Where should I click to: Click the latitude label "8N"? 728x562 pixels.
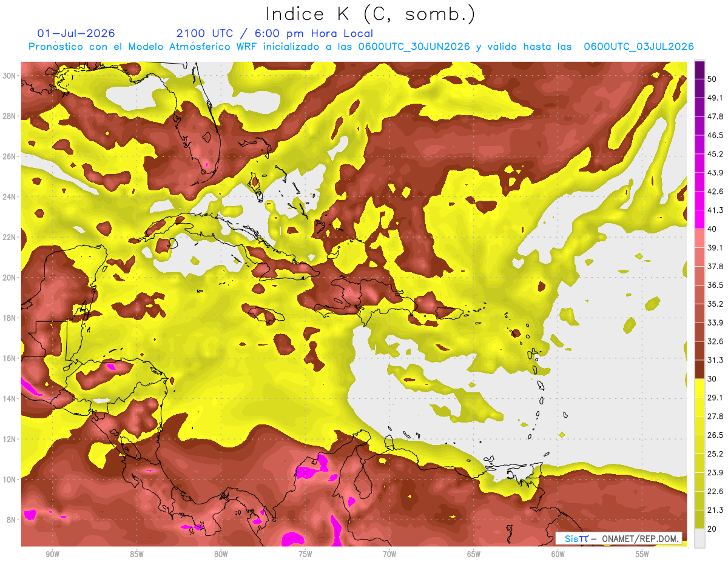point(12,520)
